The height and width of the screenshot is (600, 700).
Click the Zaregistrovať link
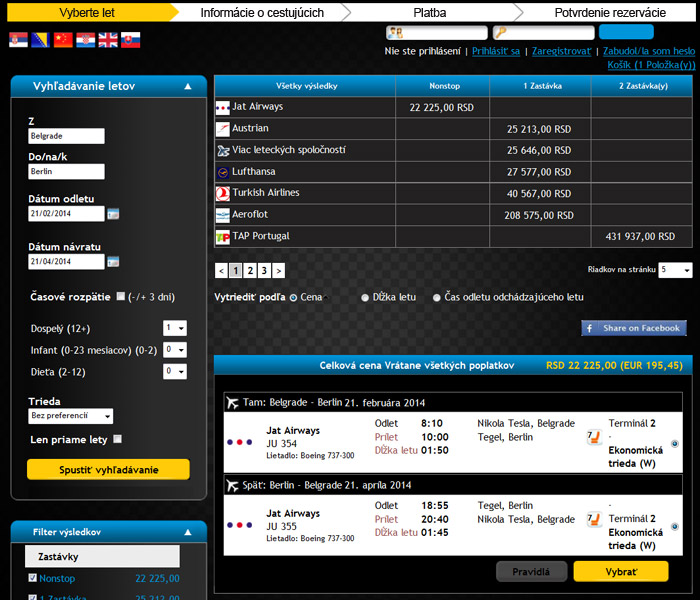562,51
